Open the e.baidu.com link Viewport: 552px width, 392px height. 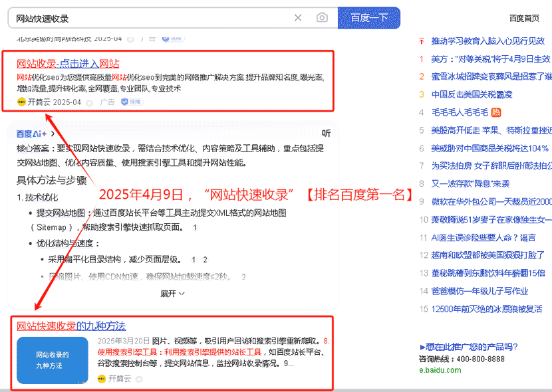tap(440, 370)
